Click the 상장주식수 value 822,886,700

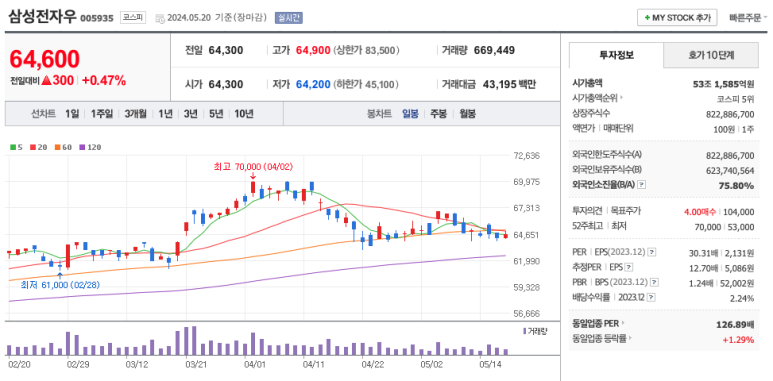coord(730,114)
